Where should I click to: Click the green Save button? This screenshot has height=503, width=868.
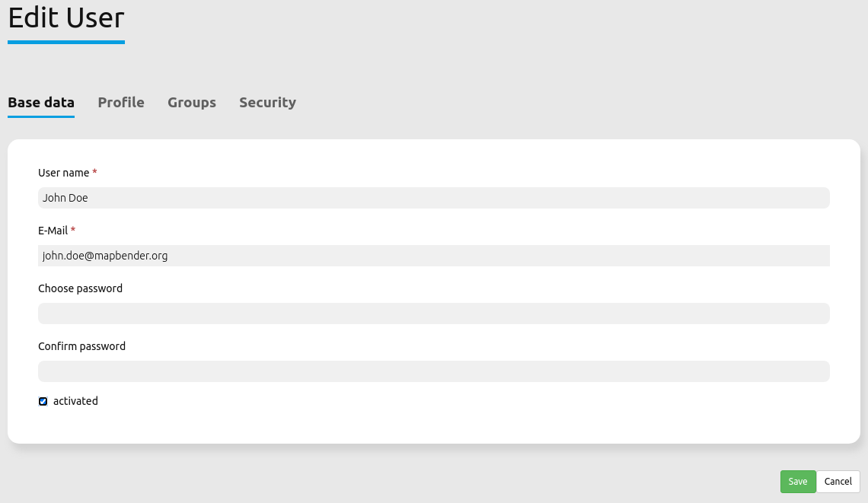[x=797, y=482]
